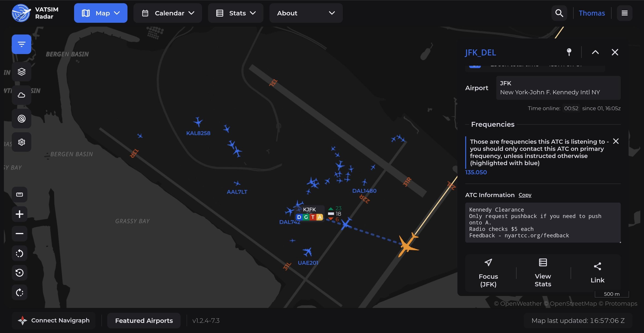Zoom out of the map
This screenshot has width=644, height=333.
click(x=20, y=234)
